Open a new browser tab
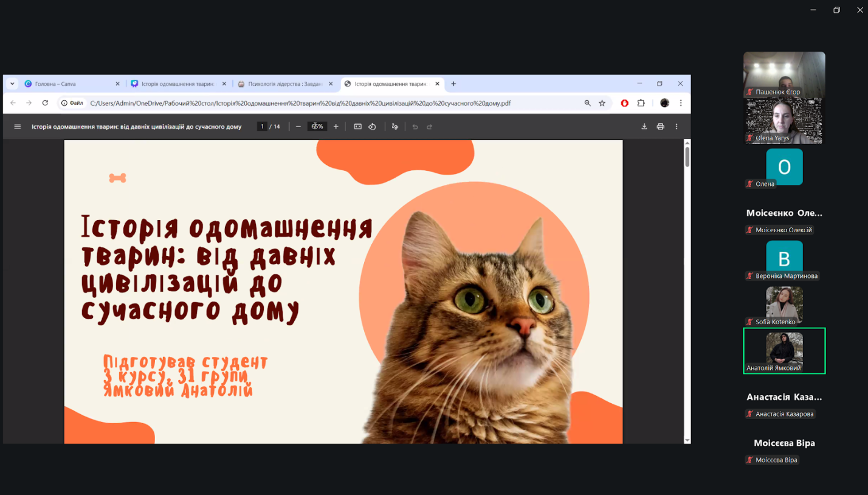Image resolution: width=868 pixels, height=495 pixels. [453, 84]
